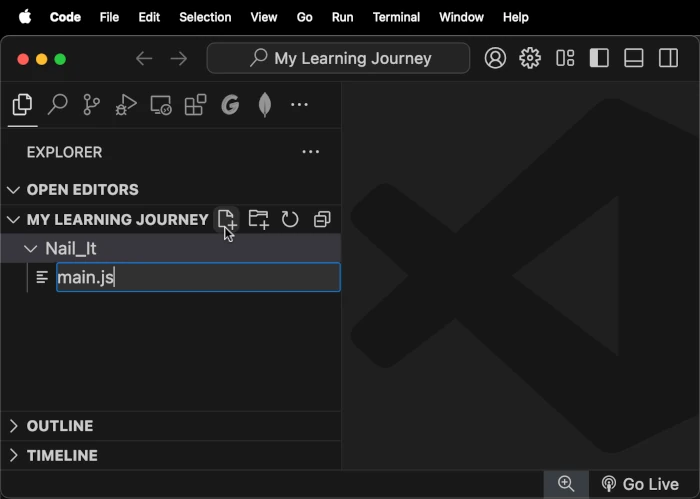Open the MongoDB leaf view

coord(265,105)
